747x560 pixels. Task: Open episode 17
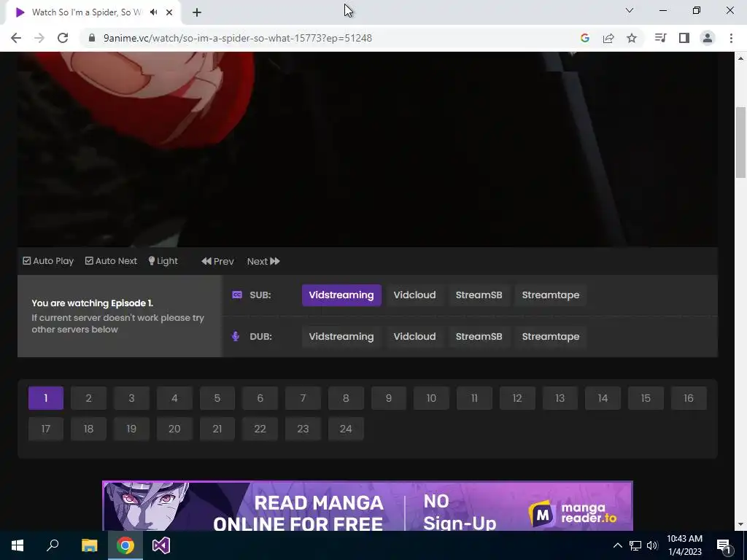point(46,429)
